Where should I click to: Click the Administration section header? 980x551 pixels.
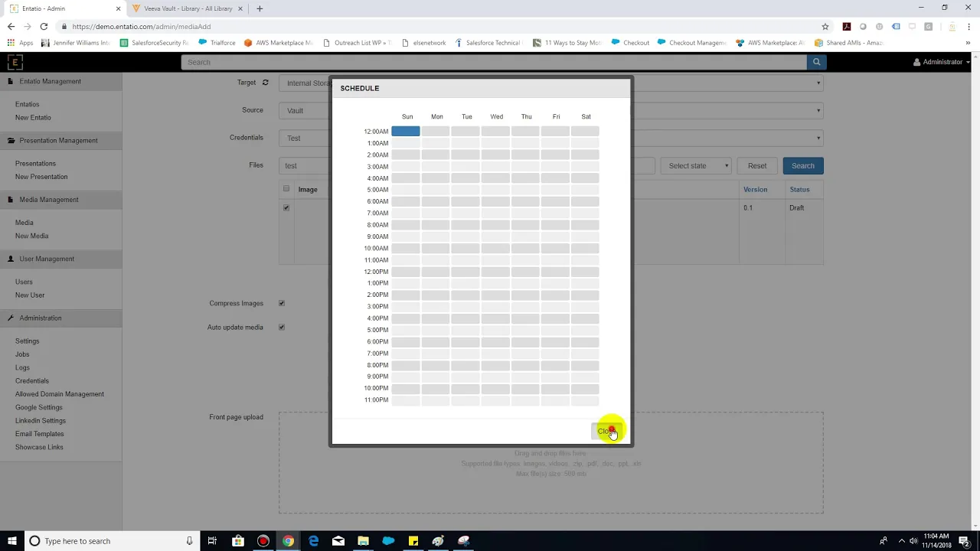point(60,318)
